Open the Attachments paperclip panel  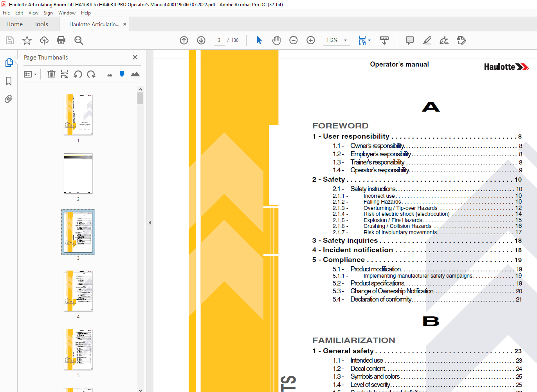[x=9, y=99]
